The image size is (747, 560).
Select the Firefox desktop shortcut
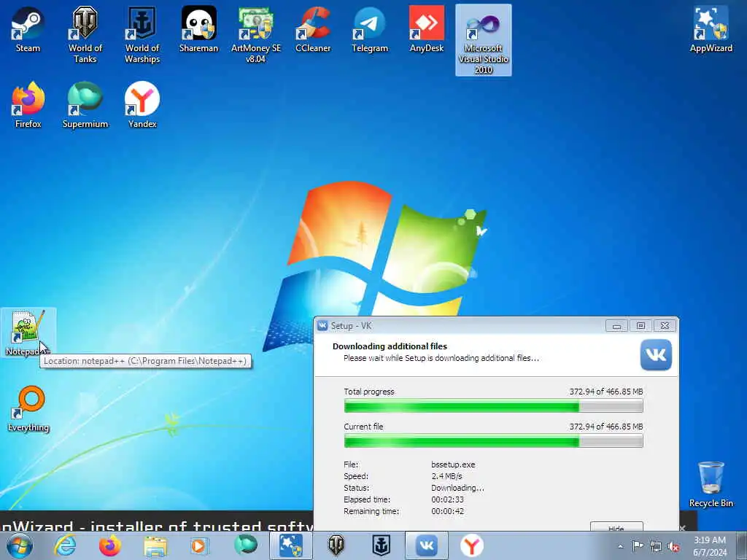click(x=28, y=105)
